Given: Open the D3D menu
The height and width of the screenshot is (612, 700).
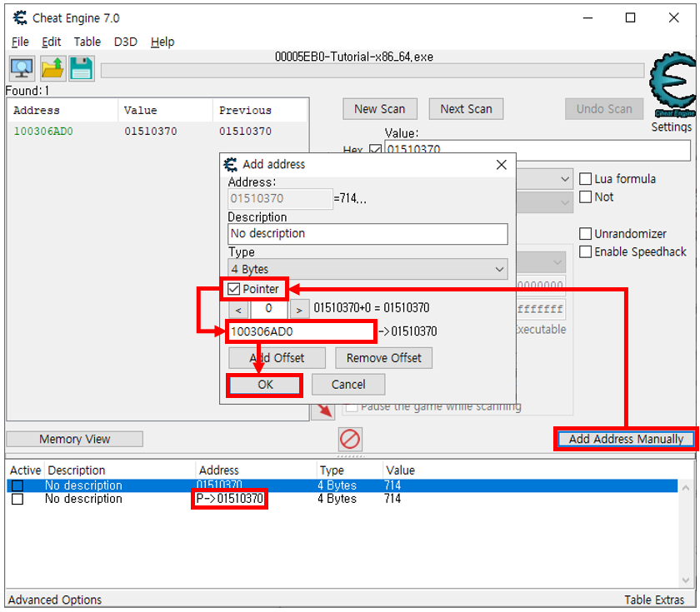Looking at the screenshot, I should 126,42.
